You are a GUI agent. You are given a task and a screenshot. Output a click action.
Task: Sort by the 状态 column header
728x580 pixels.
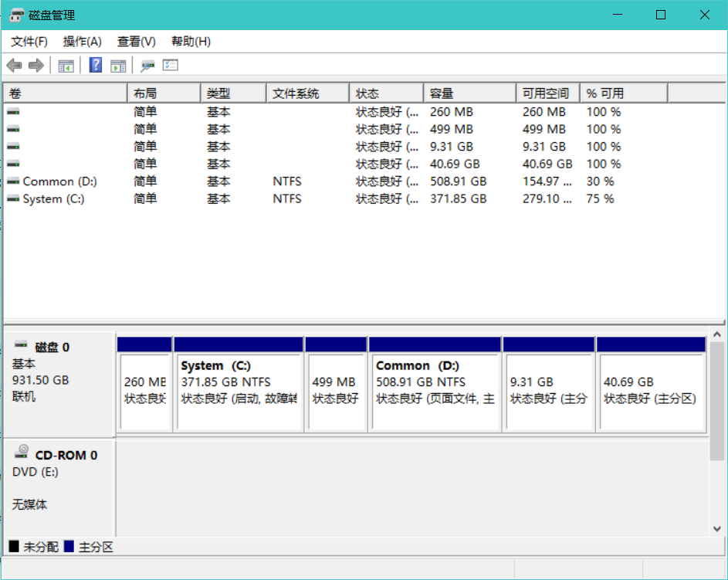pyautogui.click(x=387, y=93)
